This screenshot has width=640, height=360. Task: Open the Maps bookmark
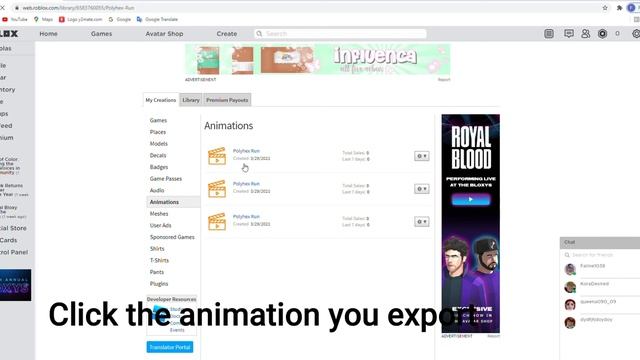point(43,19)
